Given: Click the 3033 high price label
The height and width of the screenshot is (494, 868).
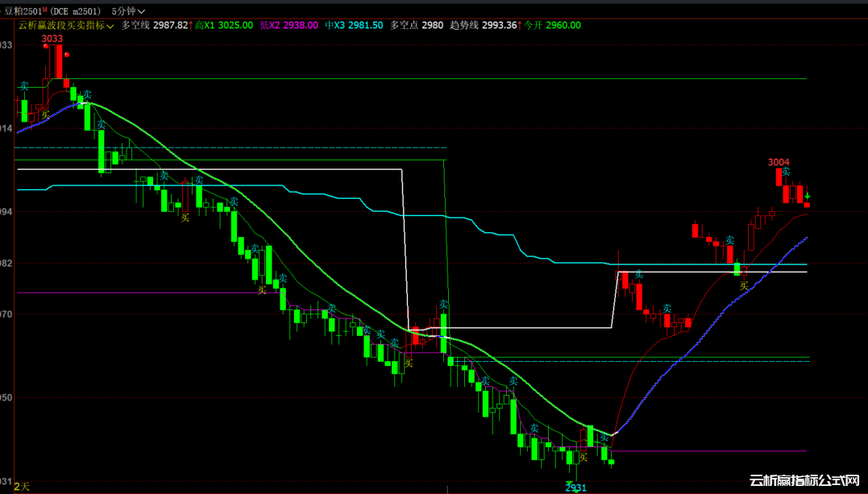Looking at the screenshot, I should pos(52,39).
